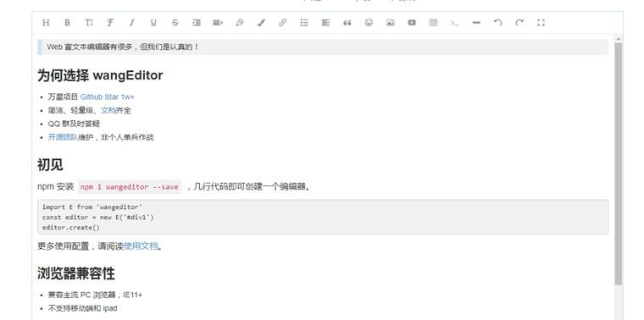Insert a blockquote with the quote icon
Screen dimensions: 644x320
[347, 23]
